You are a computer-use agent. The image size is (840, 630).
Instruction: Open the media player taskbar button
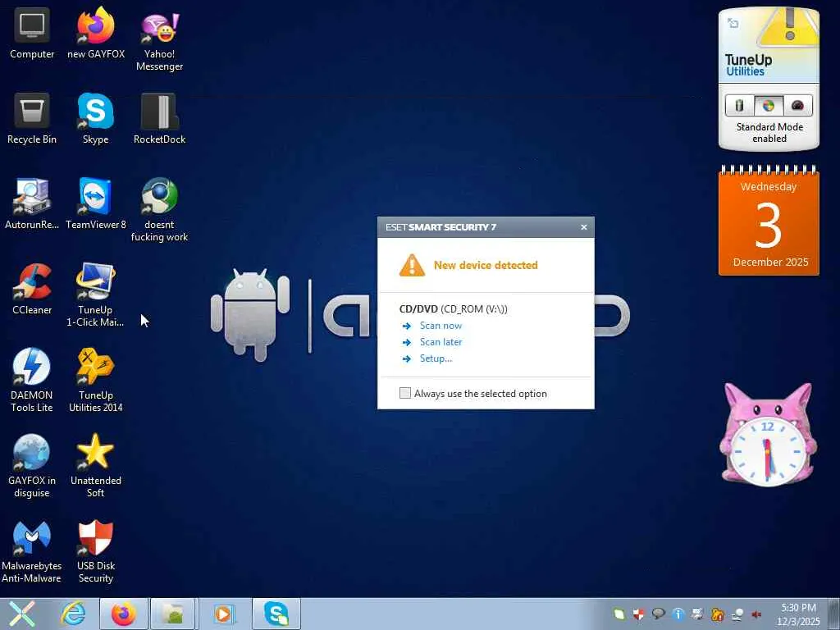coord(224,614)
